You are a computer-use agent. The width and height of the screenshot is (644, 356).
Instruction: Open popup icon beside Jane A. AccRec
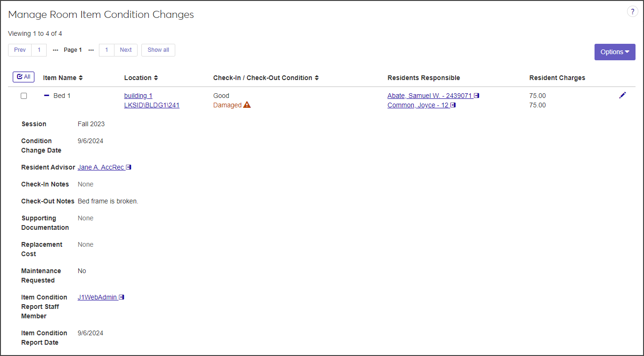pyautogui.click(x=129, y=167)
